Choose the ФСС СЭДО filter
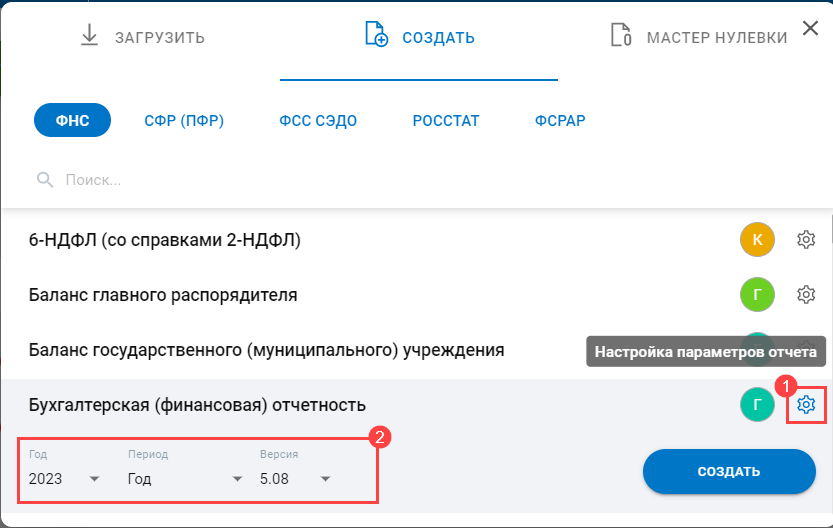 [x=318, y=121]
